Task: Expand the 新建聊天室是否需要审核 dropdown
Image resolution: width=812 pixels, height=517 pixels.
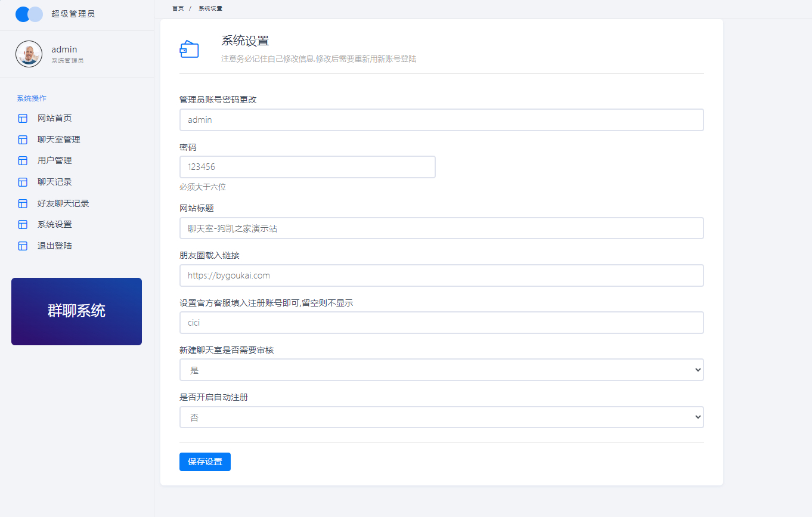Action: click(441, 370)
